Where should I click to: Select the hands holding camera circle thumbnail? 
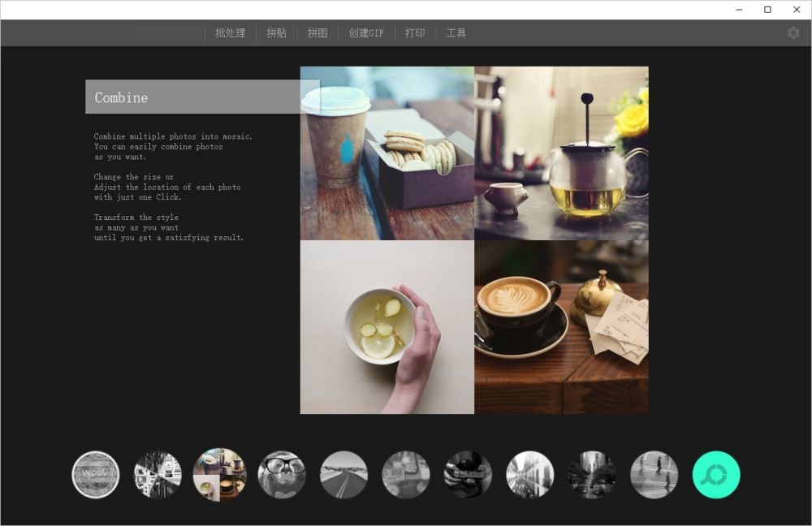tap(469, 475)
